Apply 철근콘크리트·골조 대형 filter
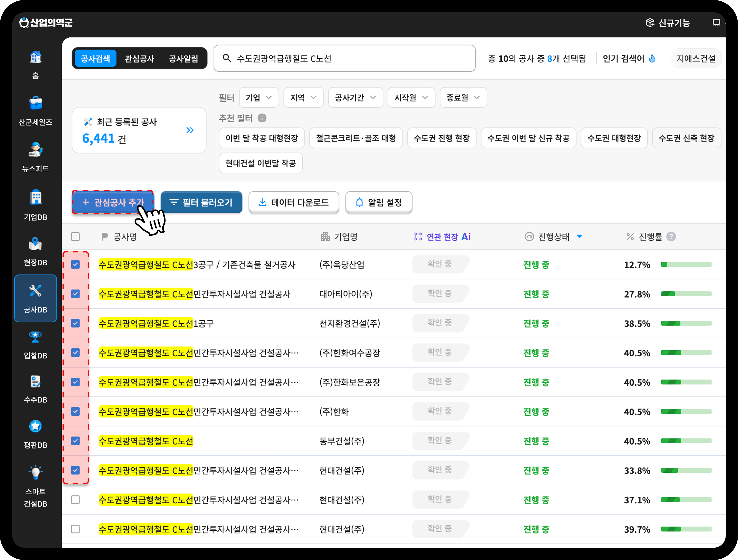Image resolution: width=738 pixels, height=560 pixels. [x=356, y=138]
